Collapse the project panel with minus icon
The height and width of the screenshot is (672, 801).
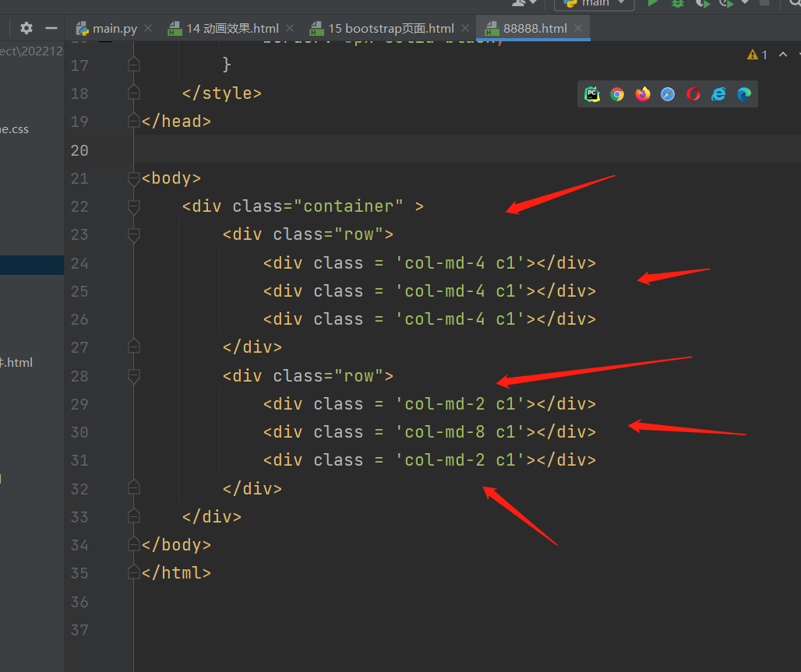click(51, 28)
